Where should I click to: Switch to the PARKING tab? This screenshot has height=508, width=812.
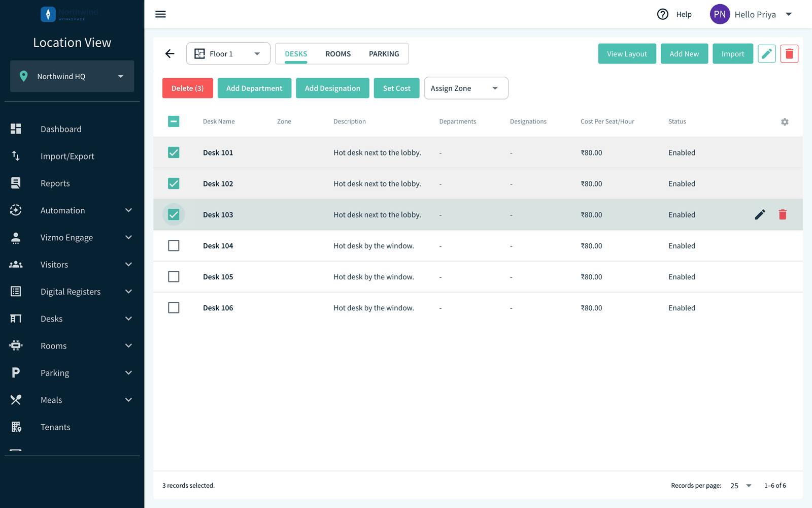tap(384, 54)
